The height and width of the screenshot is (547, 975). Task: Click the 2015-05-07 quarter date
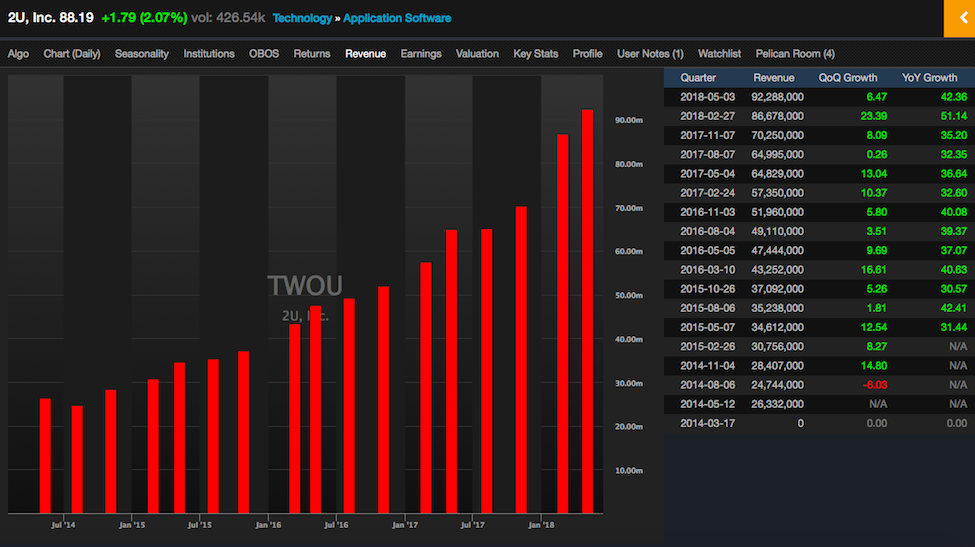[x=707, y=328]
